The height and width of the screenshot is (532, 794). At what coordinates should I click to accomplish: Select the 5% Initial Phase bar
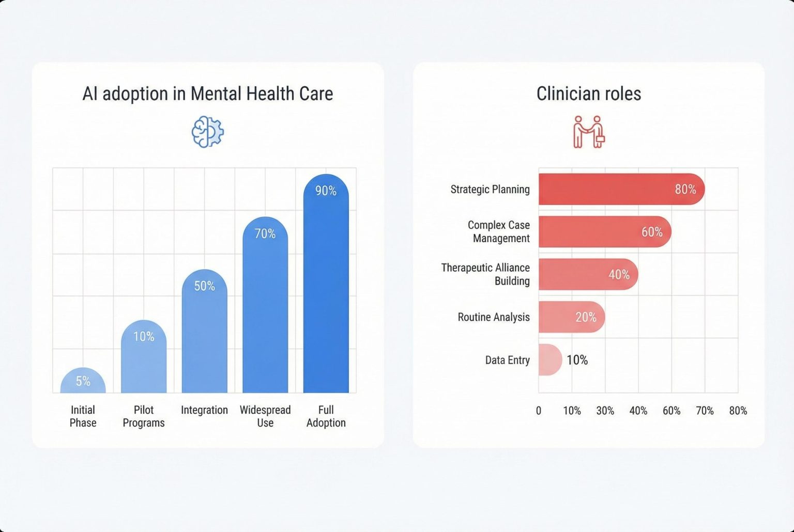[83, 382]
